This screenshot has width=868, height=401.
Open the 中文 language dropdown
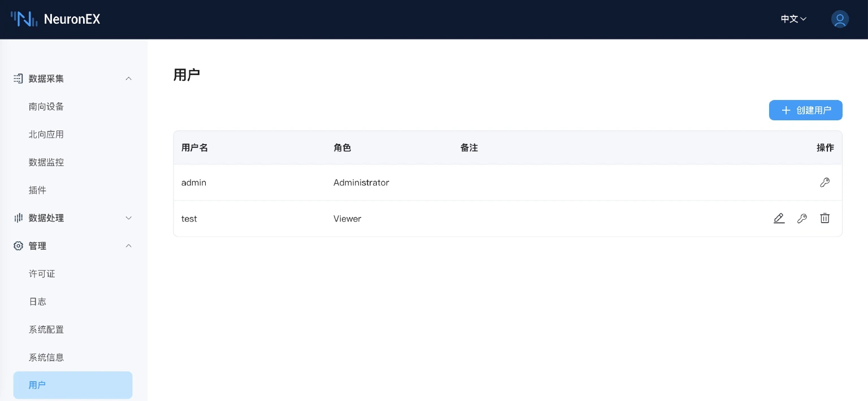click(x=793, y=19)
